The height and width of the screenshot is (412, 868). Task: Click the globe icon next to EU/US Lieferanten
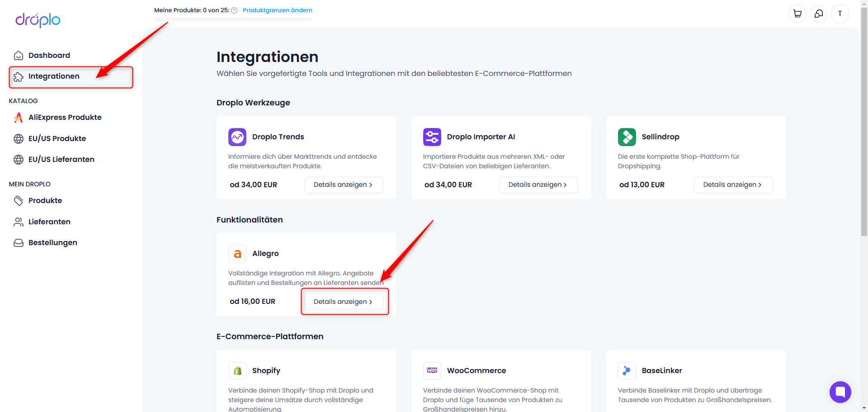tap(19, 160)
